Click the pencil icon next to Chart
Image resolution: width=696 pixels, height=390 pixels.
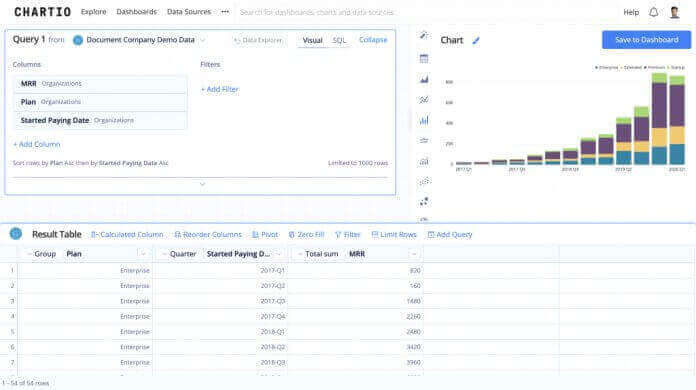tap(476, 41)
